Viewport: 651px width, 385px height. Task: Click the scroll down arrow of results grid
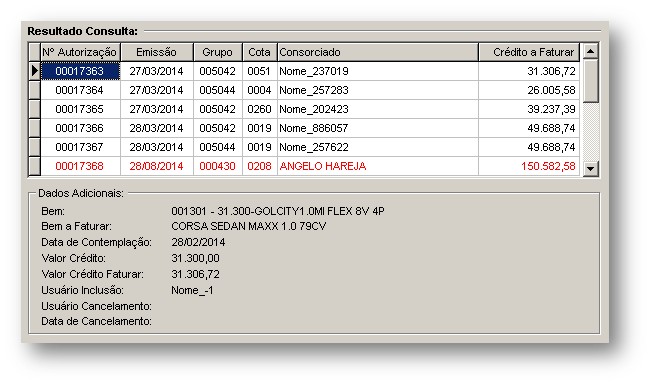coord(590,169)
